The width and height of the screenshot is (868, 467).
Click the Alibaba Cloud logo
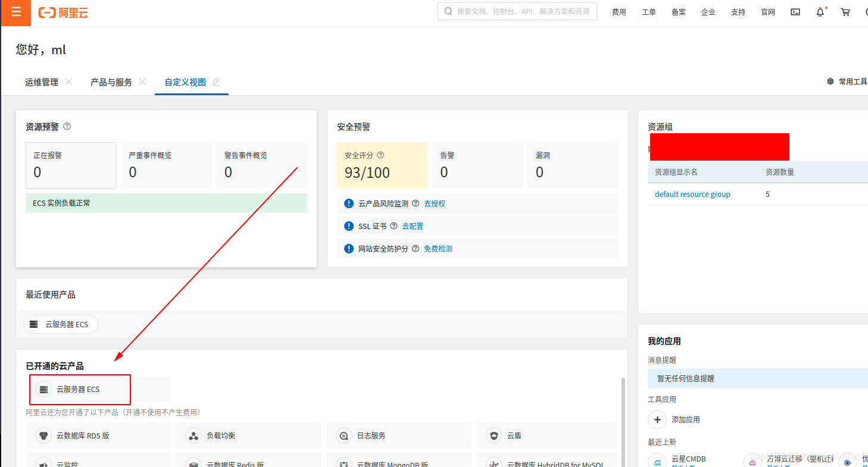tap(63, 12)
